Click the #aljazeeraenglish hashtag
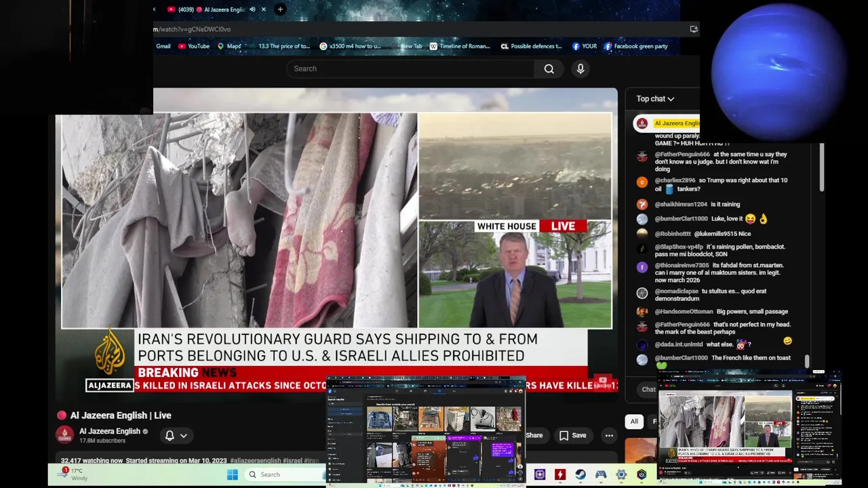868x488 pixels. [x=255, y=461]
